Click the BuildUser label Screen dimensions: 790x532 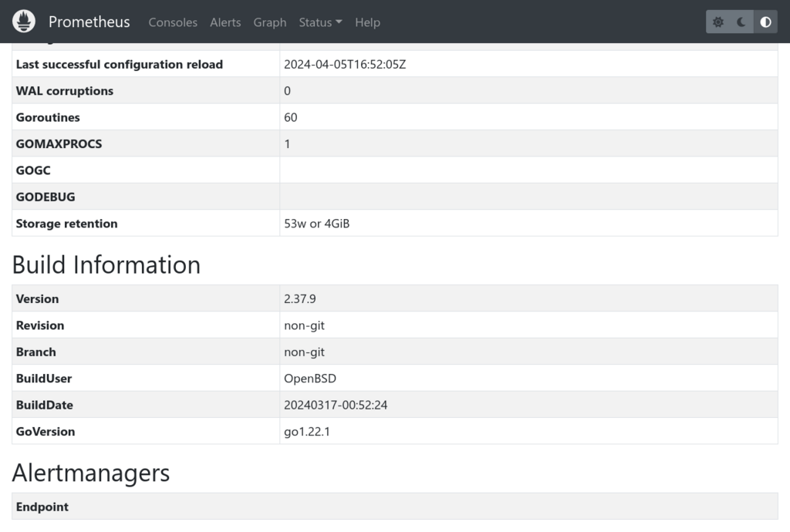click(44, 379)
